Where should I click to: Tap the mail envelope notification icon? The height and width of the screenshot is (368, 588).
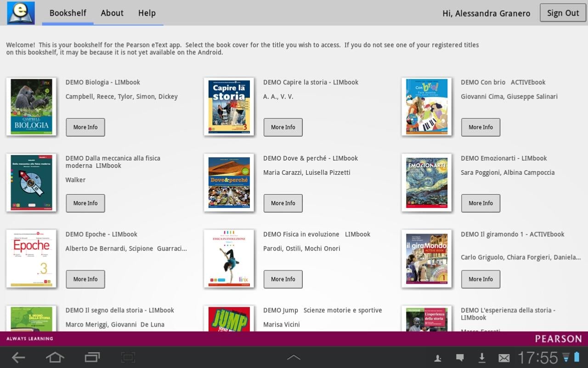point(504,358)
